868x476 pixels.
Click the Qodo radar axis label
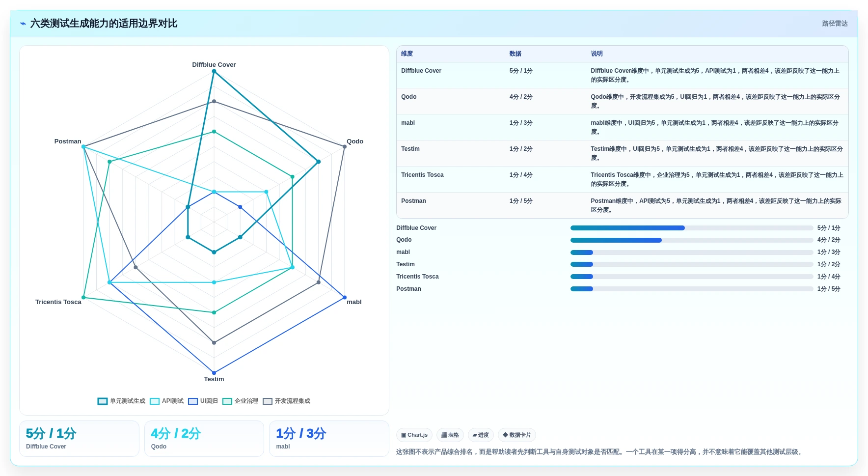(355, 141)
